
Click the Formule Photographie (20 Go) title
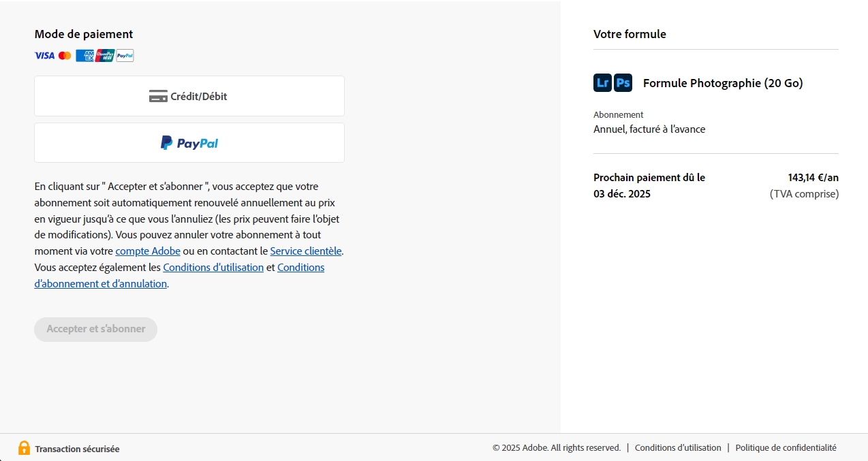pyautogui.click(x=723, y=84)
